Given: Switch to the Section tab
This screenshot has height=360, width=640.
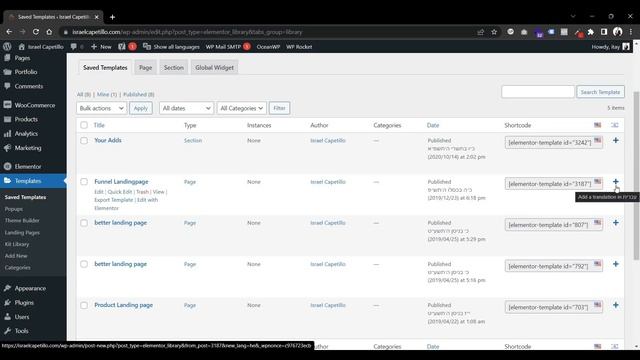Looking at the screenshot, I should coord(173,67).
